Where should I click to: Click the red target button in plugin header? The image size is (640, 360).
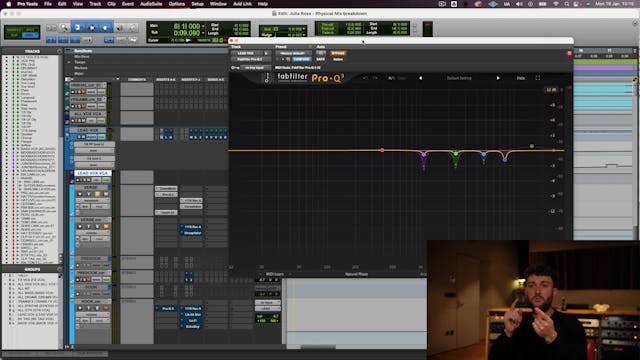[x=569, y=53]
